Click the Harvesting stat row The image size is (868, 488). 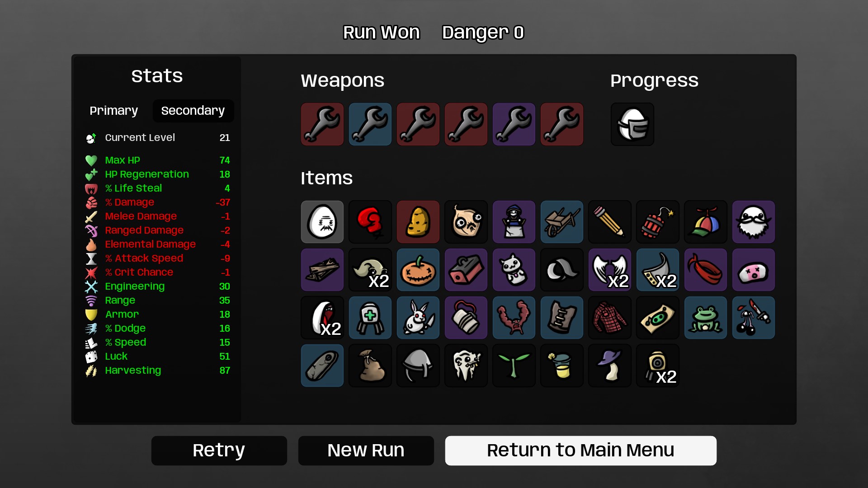tap(158, 371)
